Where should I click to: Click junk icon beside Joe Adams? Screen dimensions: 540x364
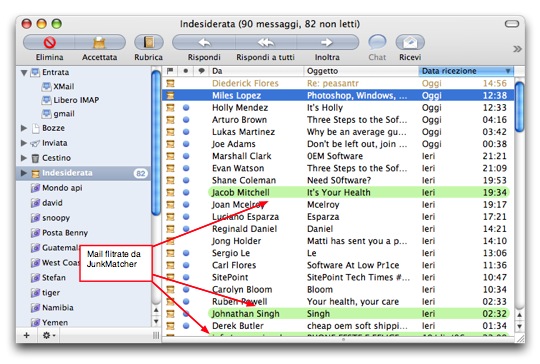[170, 144]
